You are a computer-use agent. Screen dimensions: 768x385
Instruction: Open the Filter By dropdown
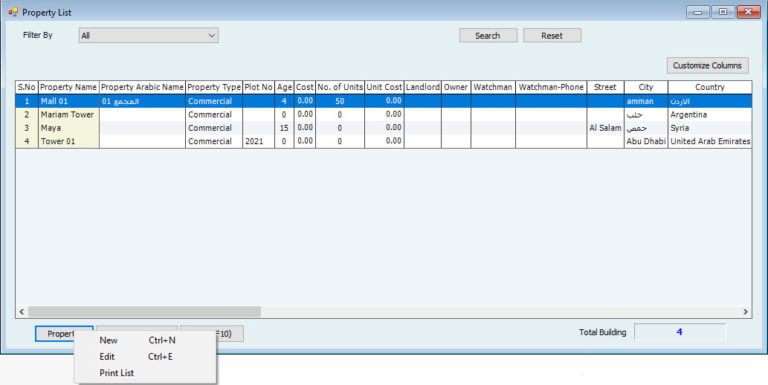pyautogui.click(x=148, y=35)
